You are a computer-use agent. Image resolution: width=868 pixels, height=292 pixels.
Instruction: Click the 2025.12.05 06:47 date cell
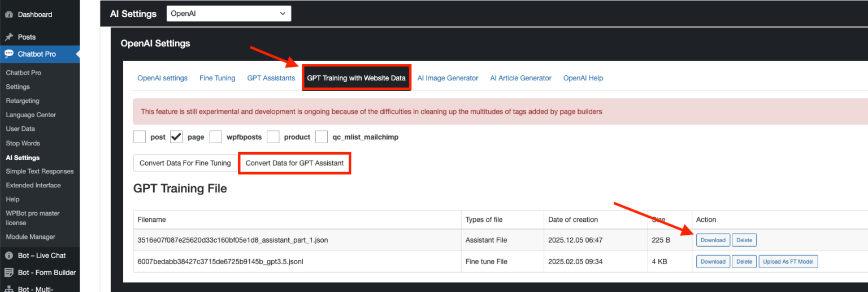point(596,240)
